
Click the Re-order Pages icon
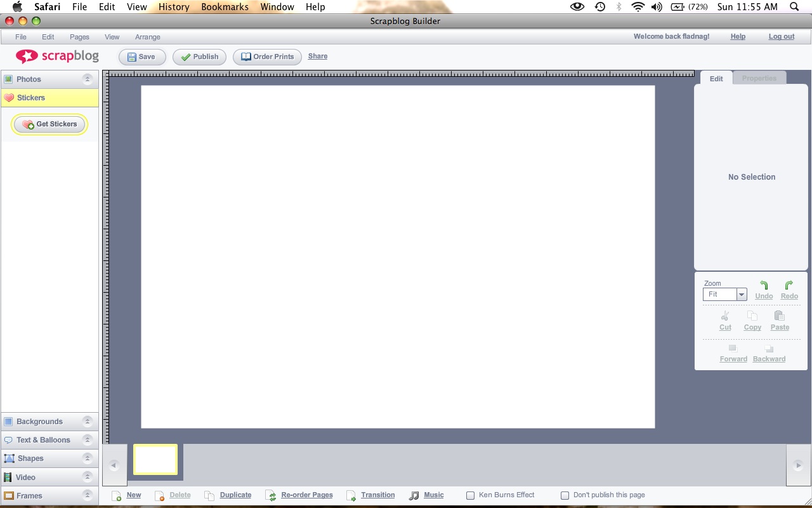pos(271,495)
